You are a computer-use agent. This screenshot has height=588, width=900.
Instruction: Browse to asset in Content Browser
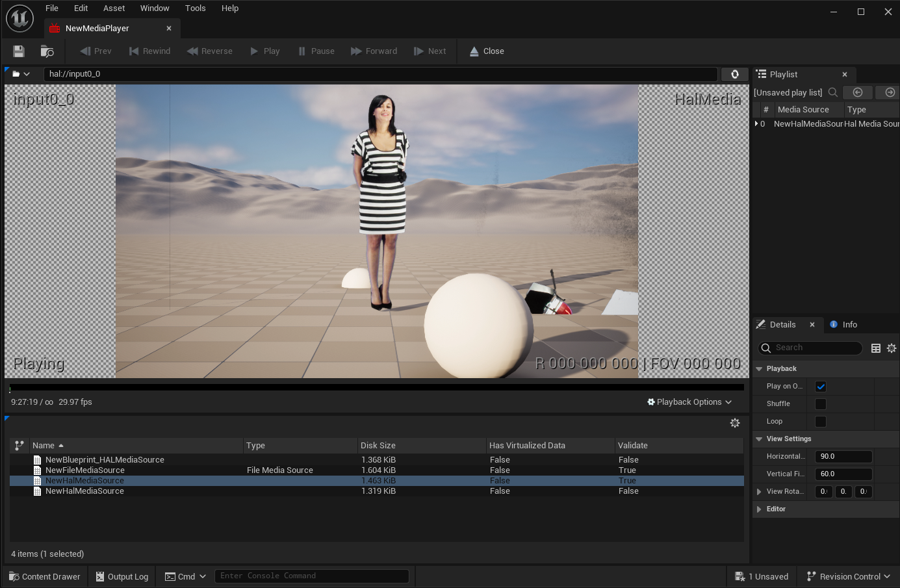(x=47, y=51)
